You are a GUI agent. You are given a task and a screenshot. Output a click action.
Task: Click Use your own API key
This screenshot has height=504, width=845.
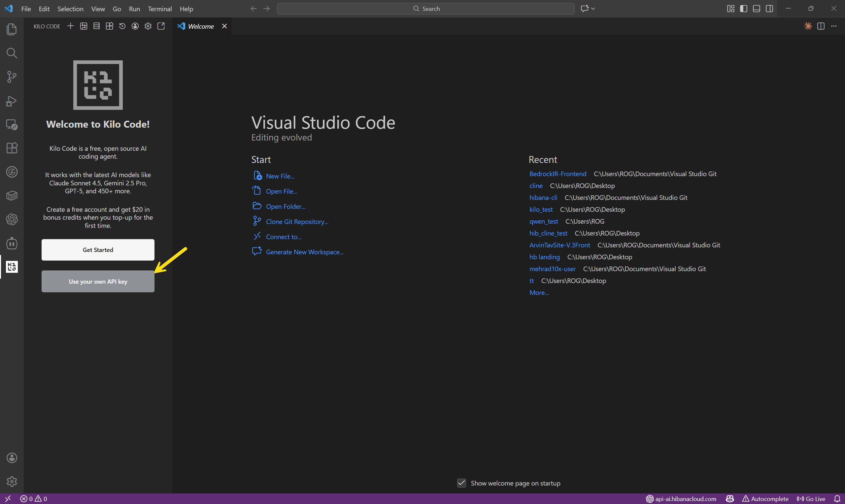[98, 282]
